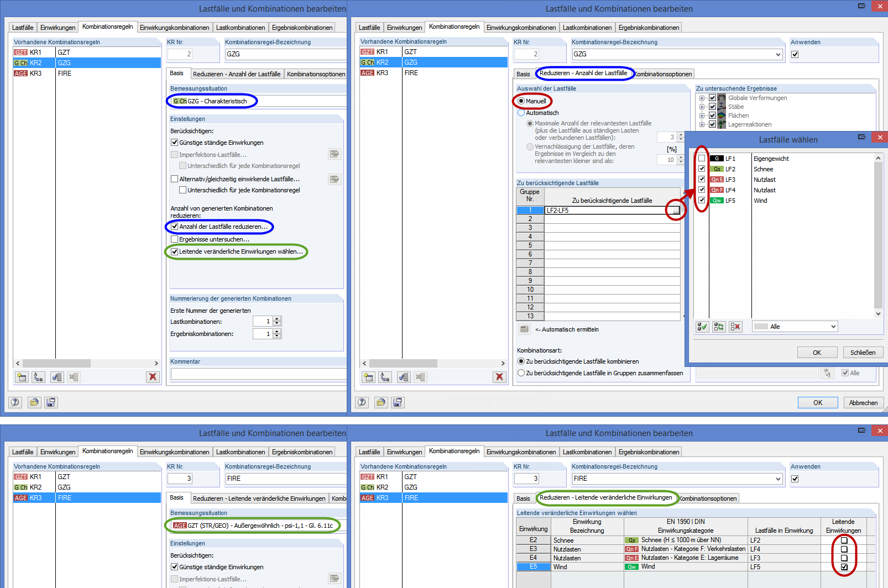Open Ergebniskombinationen tab in upper-right window
The image size is (888, 588).
[649, 28]
